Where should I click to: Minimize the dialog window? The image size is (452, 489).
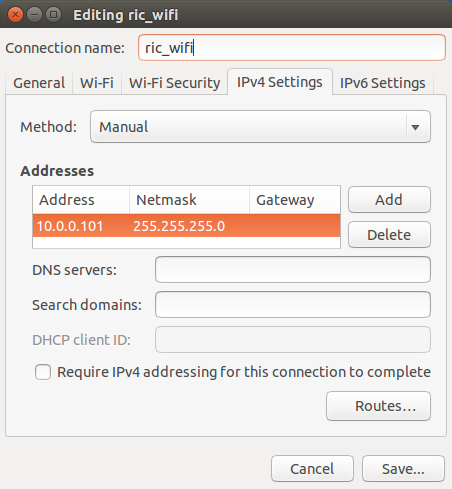point(34,15)
